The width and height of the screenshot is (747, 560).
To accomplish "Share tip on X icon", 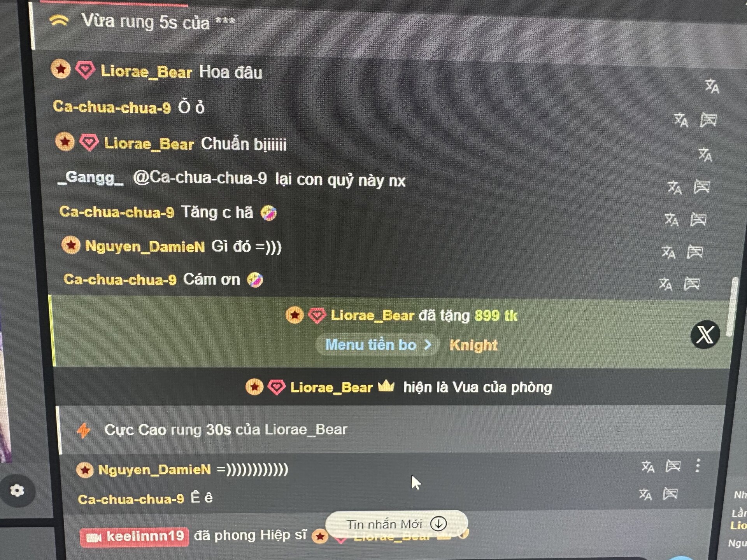I will [x=705, y=335].
